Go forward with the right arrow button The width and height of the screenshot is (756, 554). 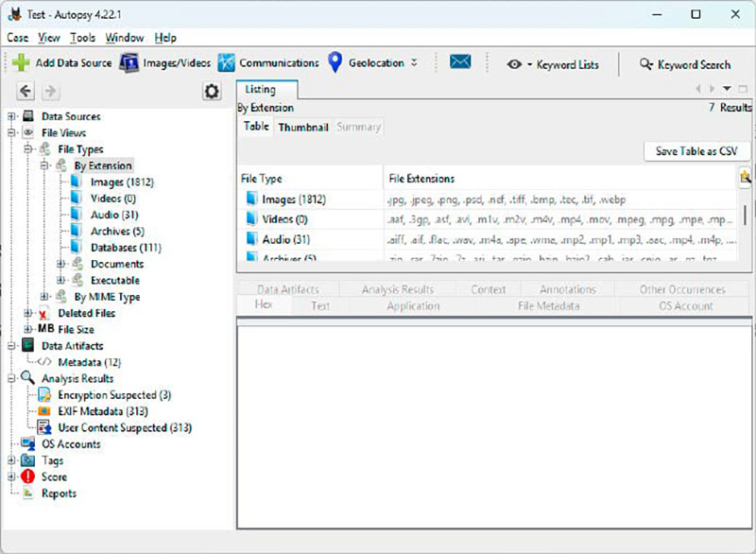click(x=50, y=91)
